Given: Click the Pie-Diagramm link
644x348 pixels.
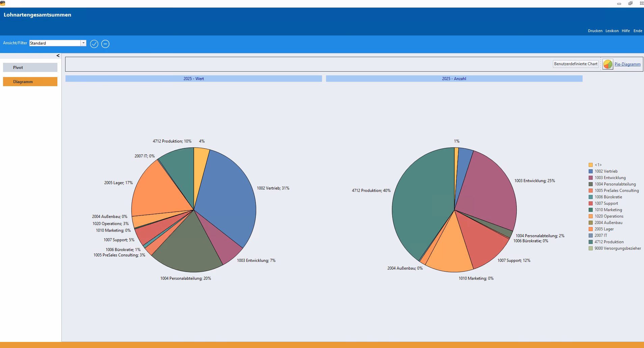Looking at the screenshot, I should tap(627, 64).
